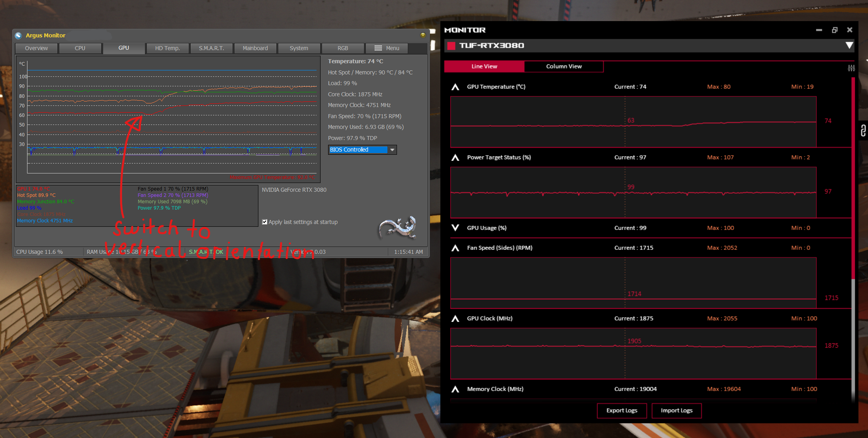Click CPU Usage 11.6 % in status bar
Image resolution: width=868 pixels, height=438 pixels.
(39, 252)
